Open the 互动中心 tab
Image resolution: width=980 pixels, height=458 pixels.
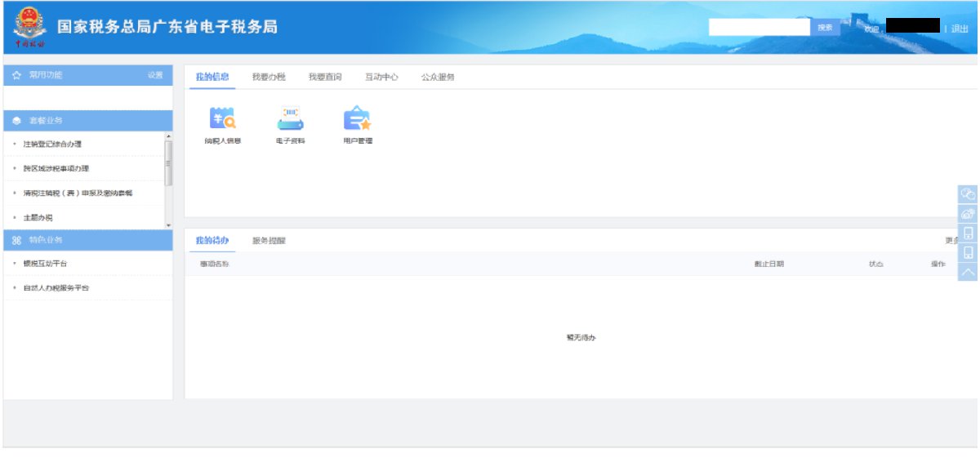pos(381,77)
